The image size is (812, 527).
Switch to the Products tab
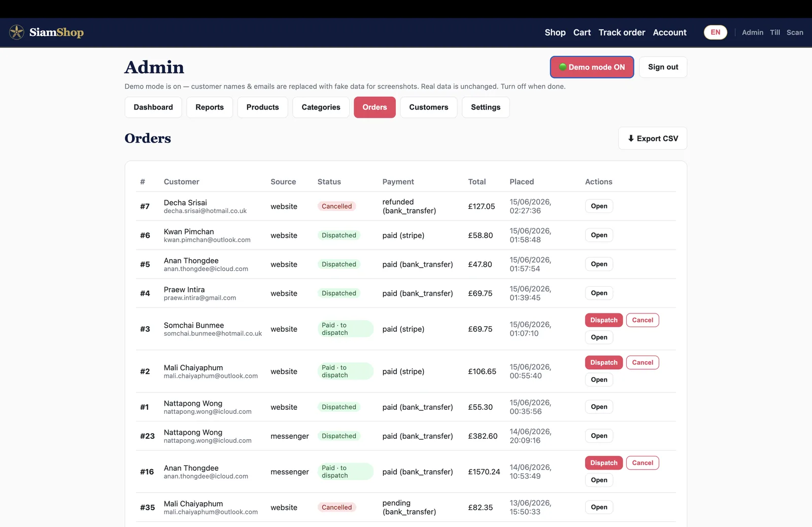(x=262, y=107)
